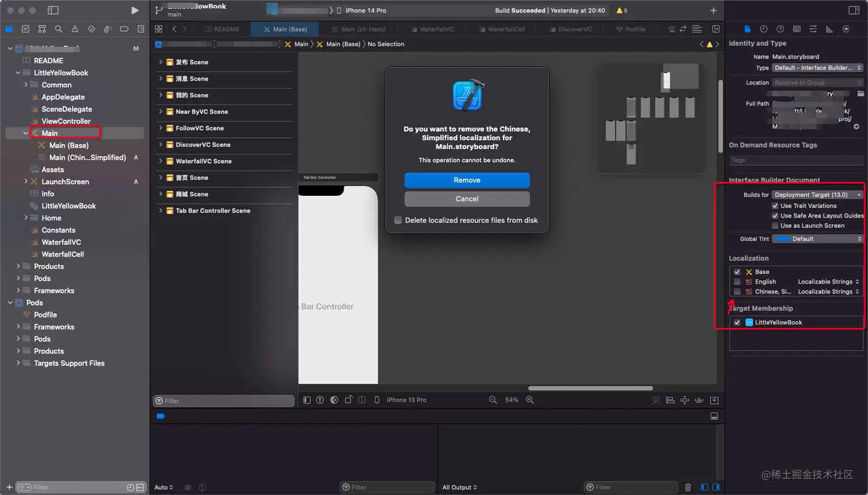Run the project with the play button
This screenshot has width=868, height=495.
point(135,10)
